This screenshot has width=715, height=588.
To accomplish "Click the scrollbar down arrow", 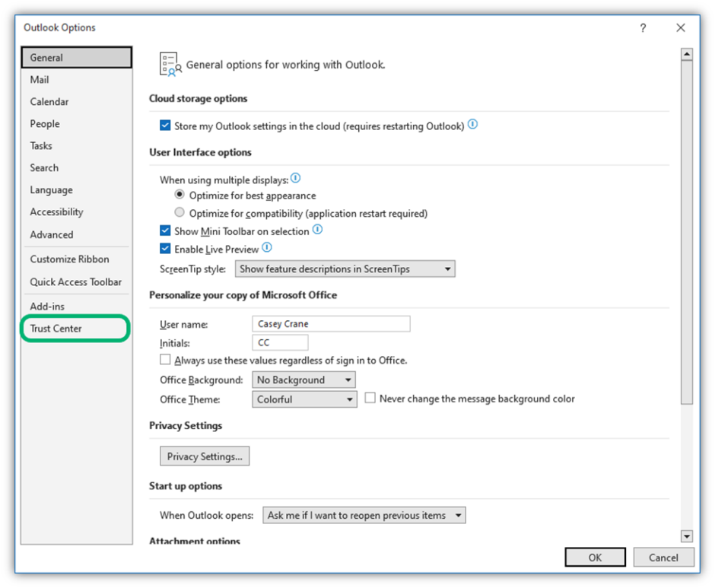I will pos(687,536).
